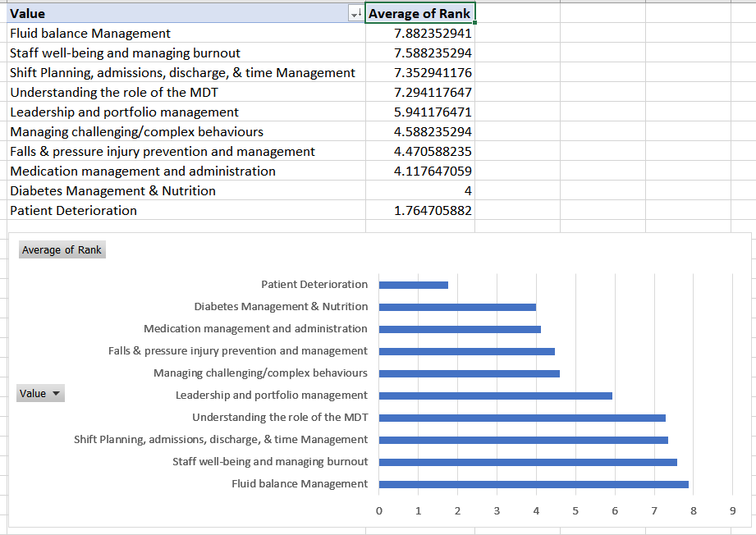Click the Average of Rank chart field button
The height and width of the screenshot is (535, 756).
pos(62,249)
